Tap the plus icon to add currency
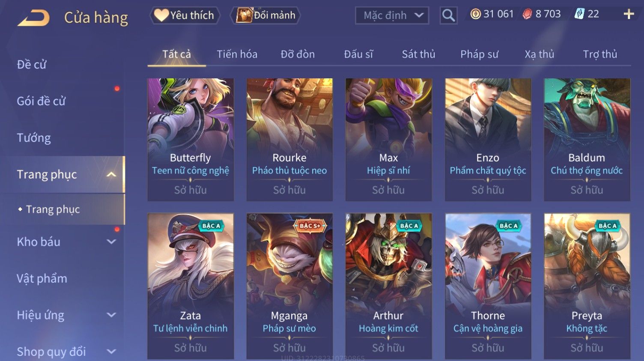The width and height of the screenshot is (644, 361). pyautogui.click(x=629, y=14)
